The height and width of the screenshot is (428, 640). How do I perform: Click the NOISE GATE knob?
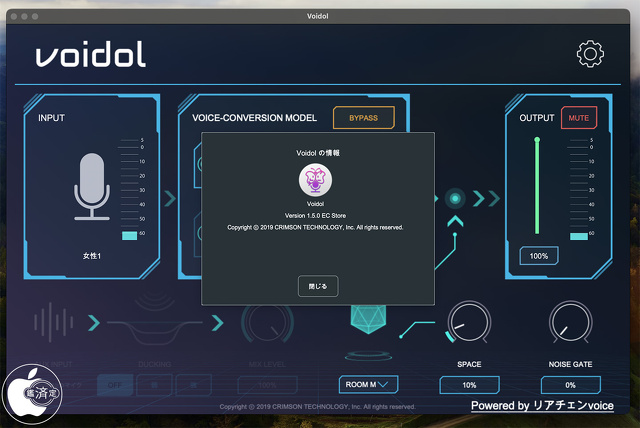coord(570,322)
